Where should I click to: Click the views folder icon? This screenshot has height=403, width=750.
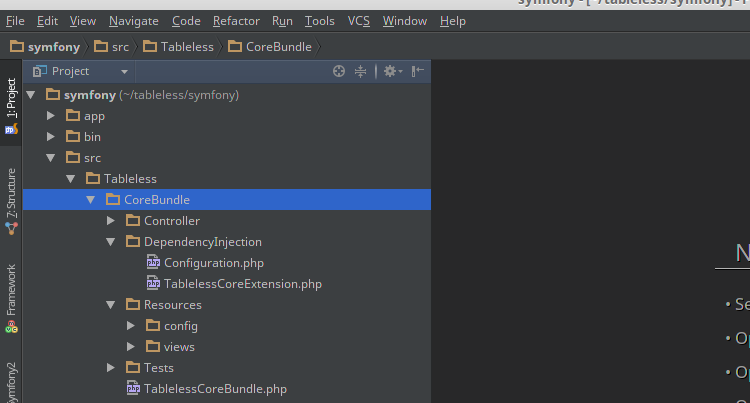click(x=153, y=347)
